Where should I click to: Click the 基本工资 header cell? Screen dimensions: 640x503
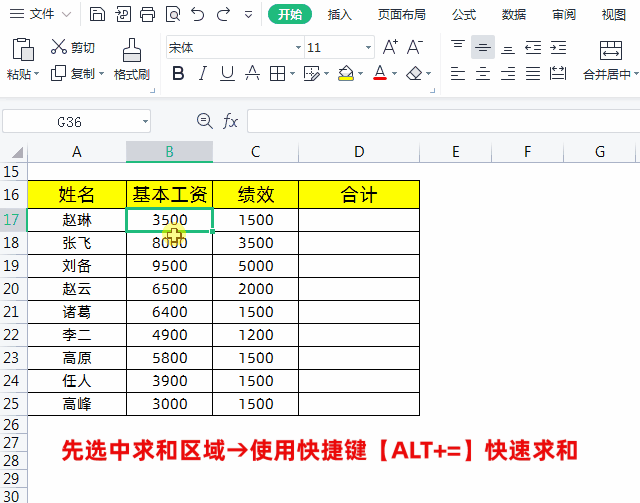(x=169, y=194)
